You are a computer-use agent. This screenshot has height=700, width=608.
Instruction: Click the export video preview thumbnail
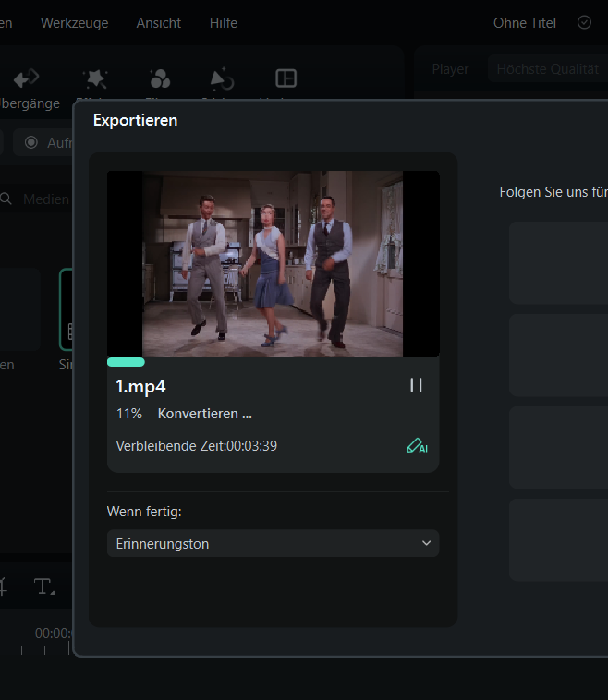pyautogui.click(x=273, y=264)
